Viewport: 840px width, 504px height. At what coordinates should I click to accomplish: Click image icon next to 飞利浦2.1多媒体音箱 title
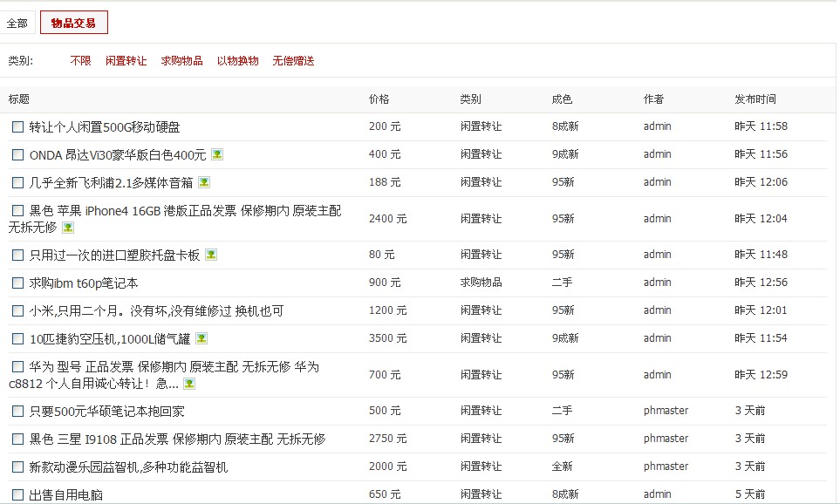click(x=204, y=182)
